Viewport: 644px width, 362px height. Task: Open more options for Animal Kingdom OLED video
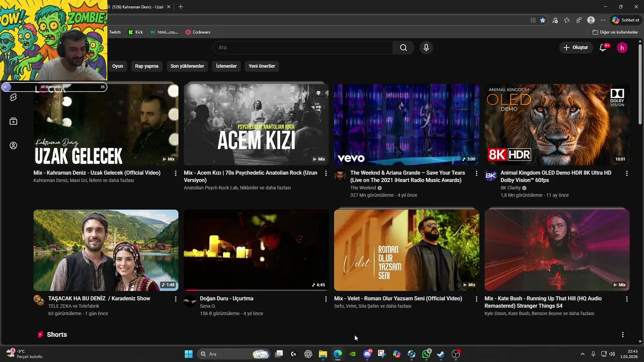click(627, 173)
